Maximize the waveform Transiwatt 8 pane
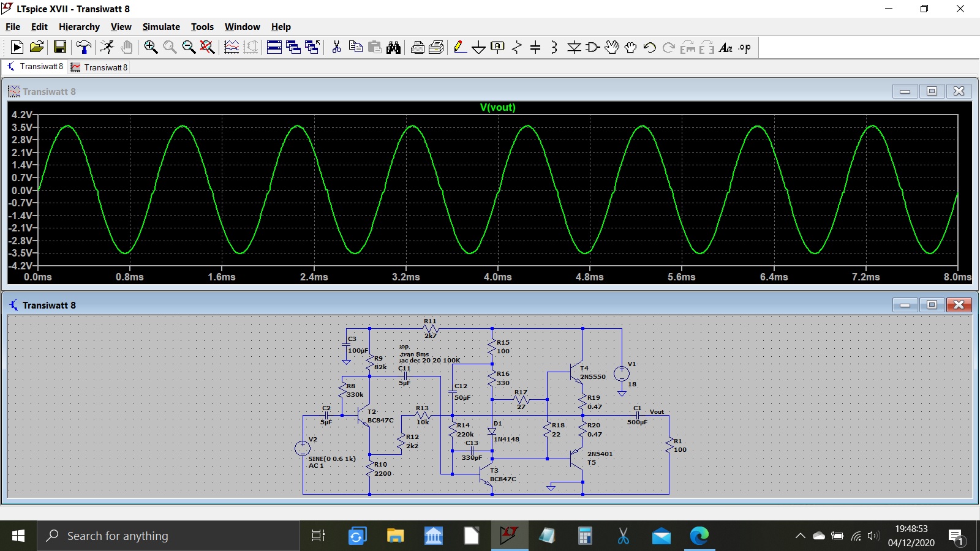 click(932, 91)
